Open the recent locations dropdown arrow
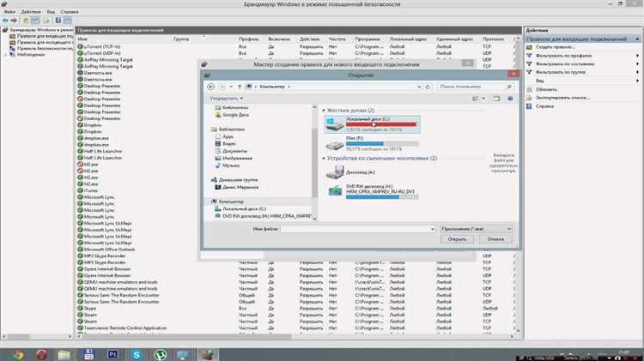Image resolution: width=644 pixels, height=361 pixels. [231, 87]
